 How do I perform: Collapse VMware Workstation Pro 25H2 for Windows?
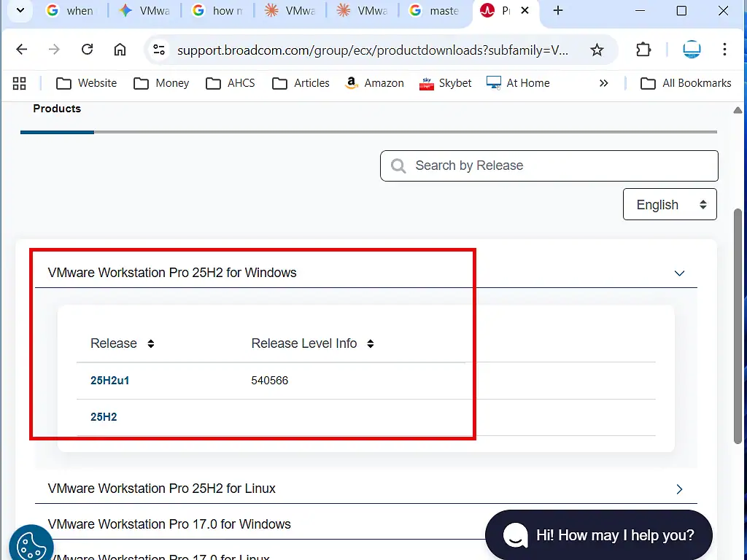click(x=679, y=273)
